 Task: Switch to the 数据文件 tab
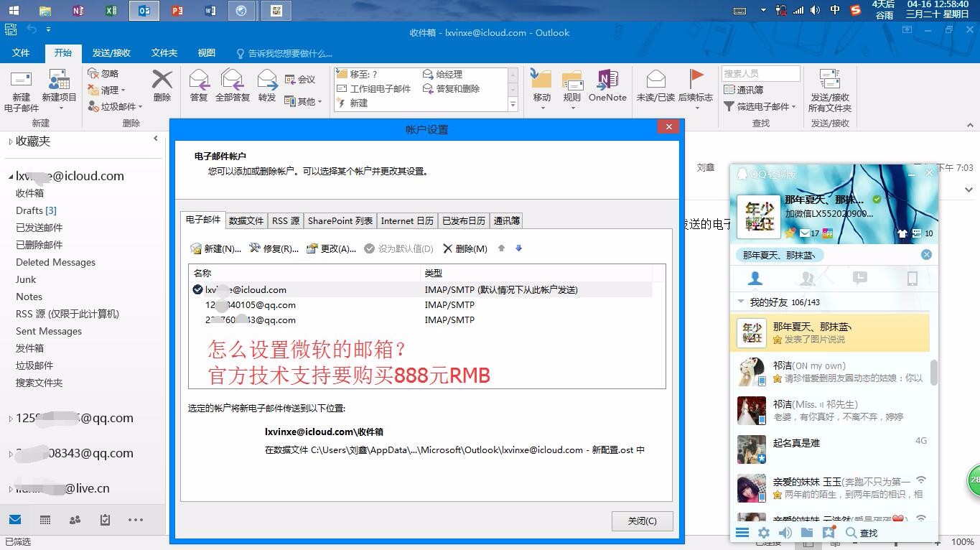pyautogui.click(x=246, y=220)
